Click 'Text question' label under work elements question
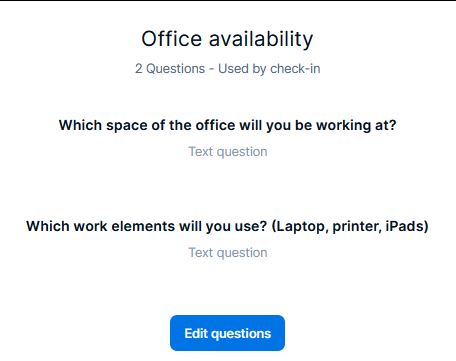The image size is (456, 361). click(228, 253)
